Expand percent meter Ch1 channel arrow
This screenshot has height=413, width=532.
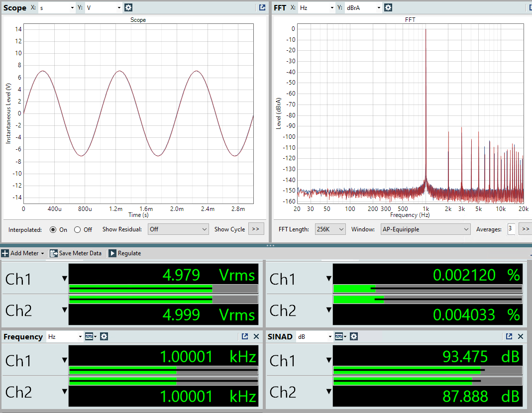tap(329, 279)
